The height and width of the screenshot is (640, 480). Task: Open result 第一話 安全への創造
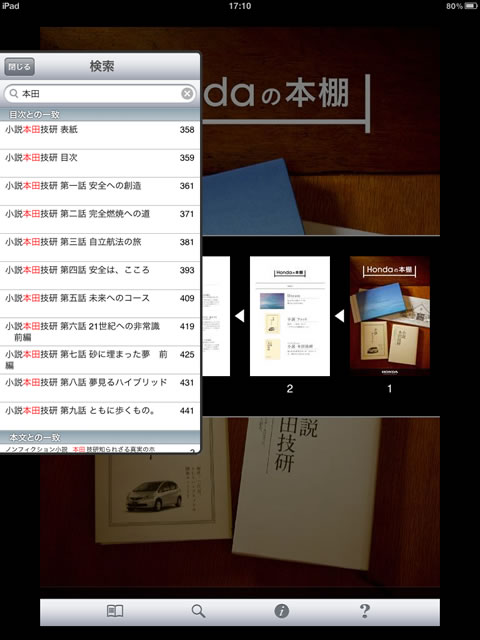(x=100, y=191)
